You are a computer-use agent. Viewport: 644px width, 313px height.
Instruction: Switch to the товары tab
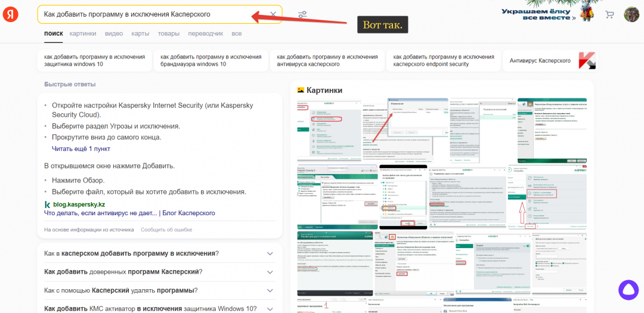click(x=169, y=33)
